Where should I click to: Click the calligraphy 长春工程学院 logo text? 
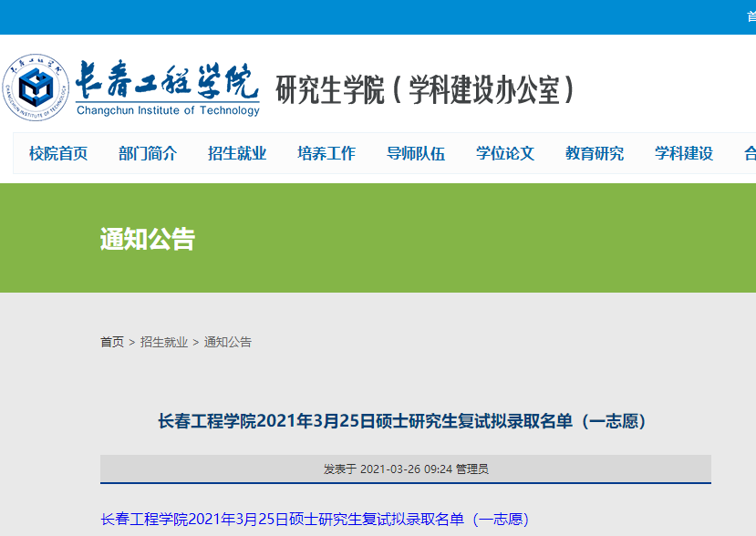click(167, 81)
